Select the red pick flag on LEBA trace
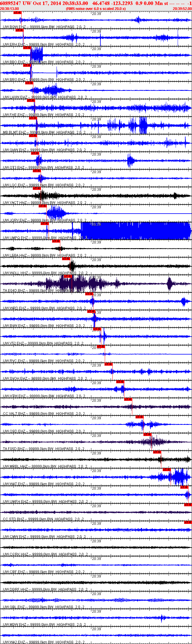Screen dimensions: 192x644 56,241
